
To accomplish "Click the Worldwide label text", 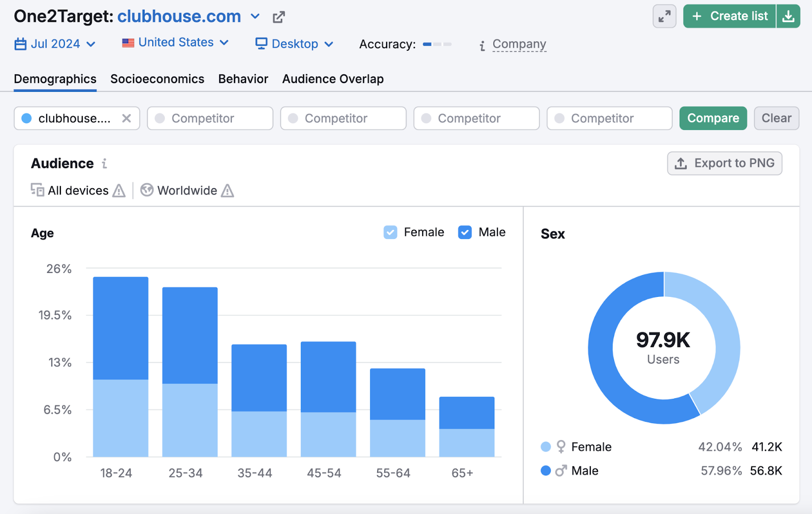I will [x=187, y=191].
